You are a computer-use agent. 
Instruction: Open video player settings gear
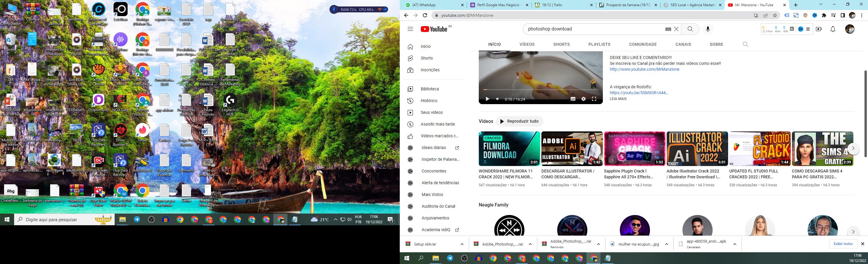(x=583, y=99)
